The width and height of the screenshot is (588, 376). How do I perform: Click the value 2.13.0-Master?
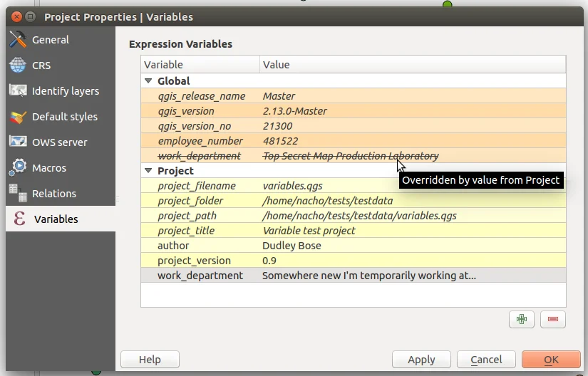coord(295,111)
